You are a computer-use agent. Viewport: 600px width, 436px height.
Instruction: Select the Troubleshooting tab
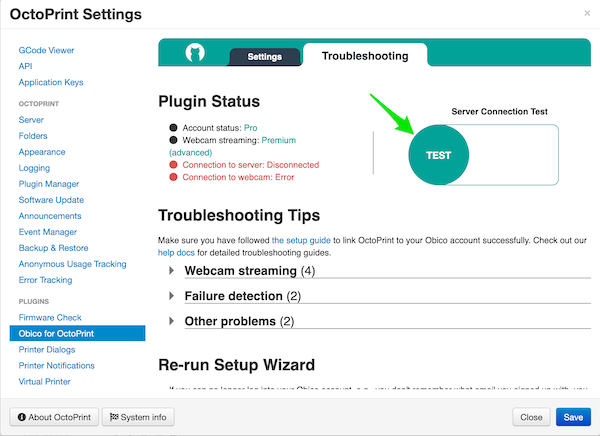tap(365, 56)
